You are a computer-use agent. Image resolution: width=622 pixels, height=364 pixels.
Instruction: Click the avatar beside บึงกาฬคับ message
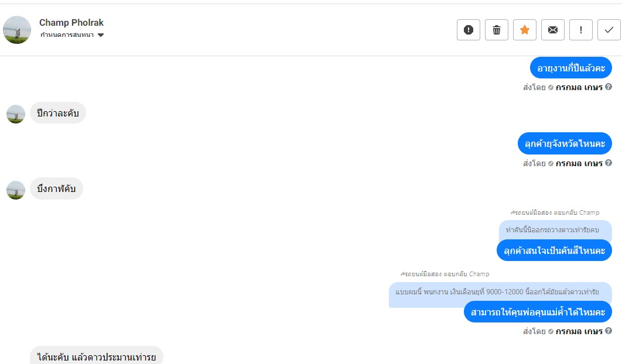click(x=16, y=190)
